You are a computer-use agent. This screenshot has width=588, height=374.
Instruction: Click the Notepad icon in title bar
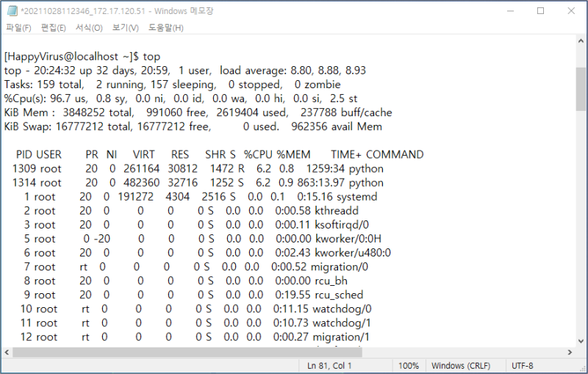coord(12,11)
